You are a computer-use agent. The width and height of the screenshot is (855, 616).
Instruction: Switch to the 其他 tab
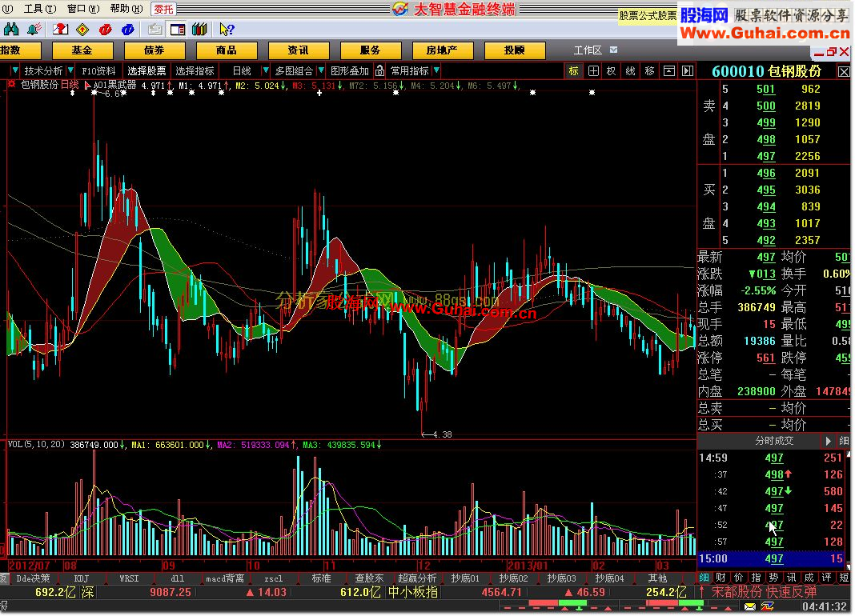tap(657, 578)
